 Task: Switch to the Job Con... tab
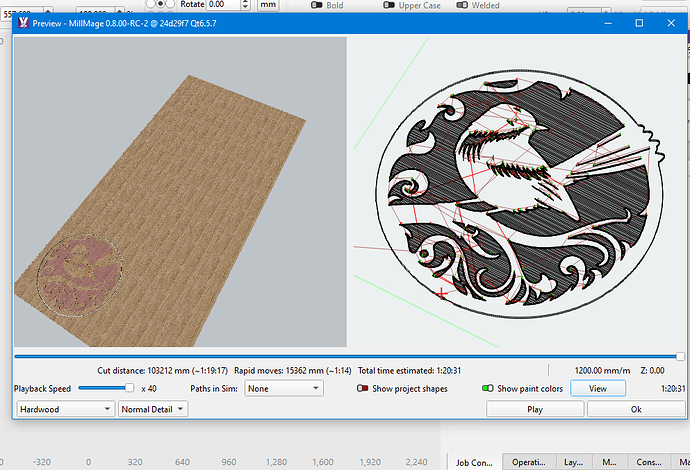[474, 462]
